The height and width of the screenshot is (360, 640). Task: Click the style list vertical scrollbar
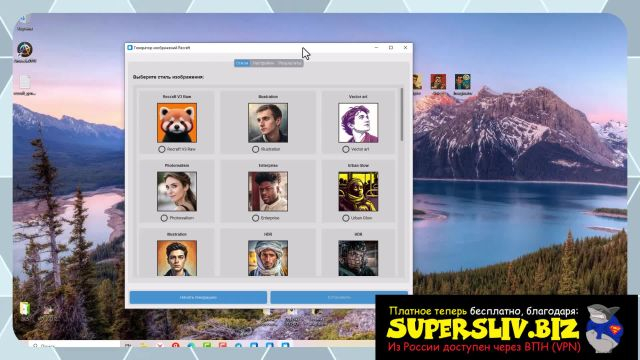[x=402, y=115]
